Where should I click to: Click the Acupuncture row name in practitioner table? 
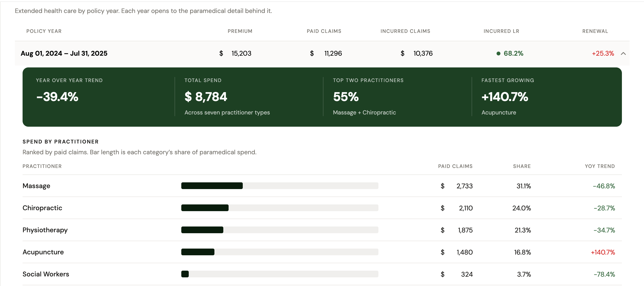pos(43,252)
